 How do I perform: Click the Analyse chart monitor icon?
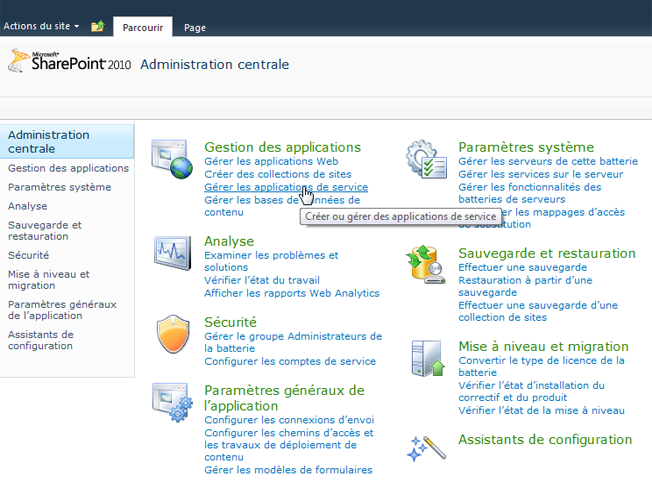click(172, 253)
